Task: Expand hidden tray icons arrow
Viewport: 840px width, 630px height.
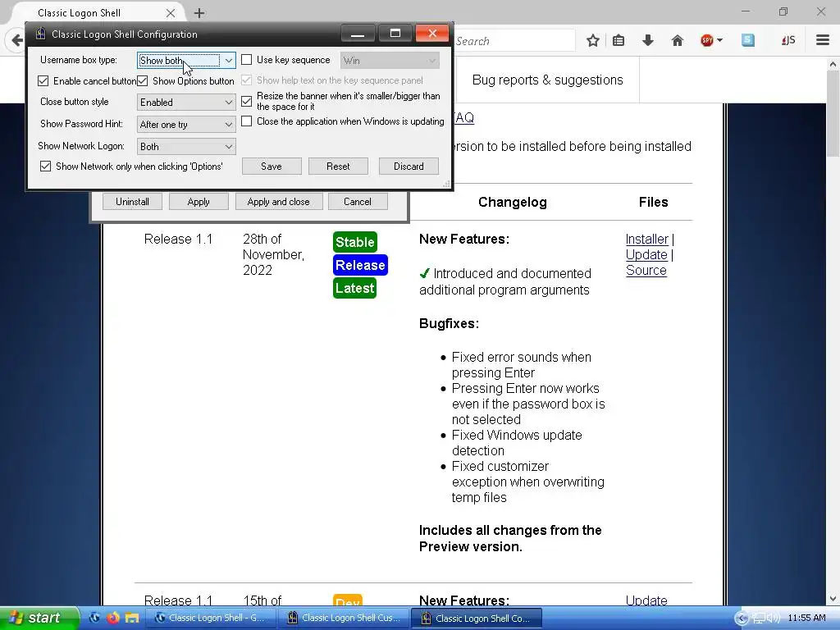Action: point(742,619)
